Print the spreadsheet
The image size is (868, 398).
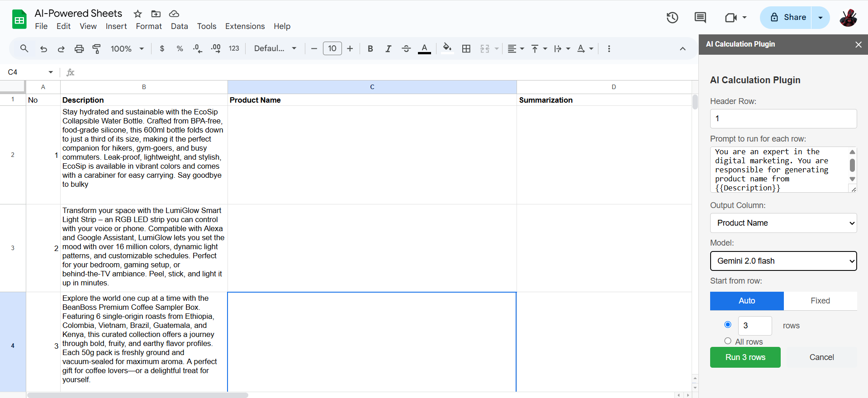[x=79, y=49]
